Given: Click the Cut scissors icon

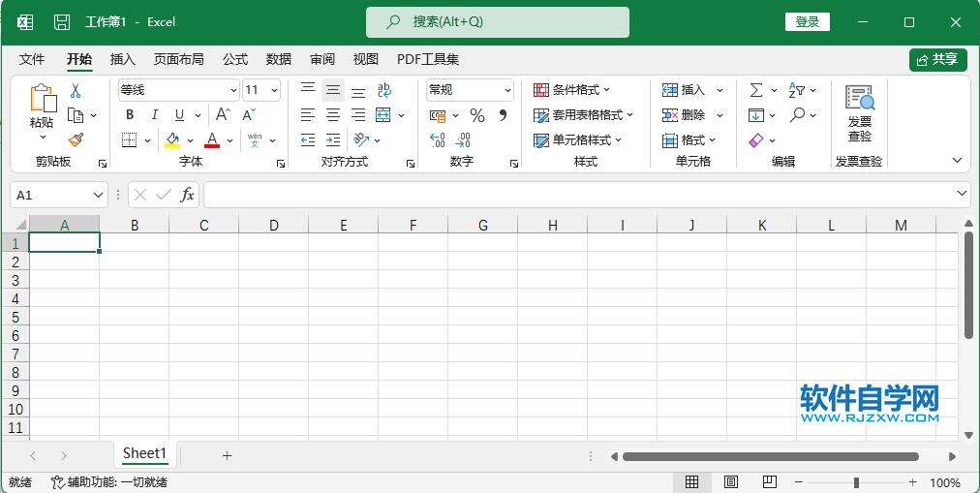Looking at the screenshot, I should pos(75,91).
